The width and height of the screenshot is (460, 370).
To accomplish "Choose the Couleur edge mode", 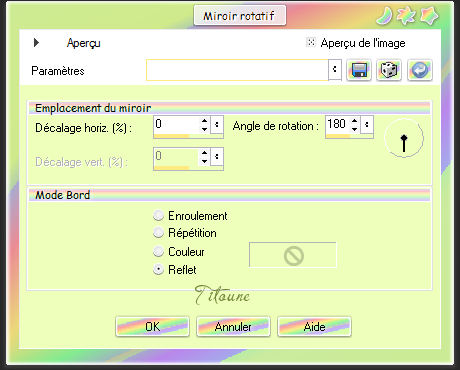I will (158, 251).
